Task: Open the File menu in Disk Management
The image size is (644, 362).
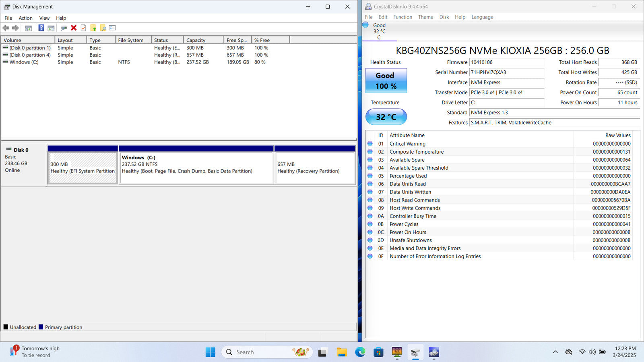Action: (x=8, y=18)
